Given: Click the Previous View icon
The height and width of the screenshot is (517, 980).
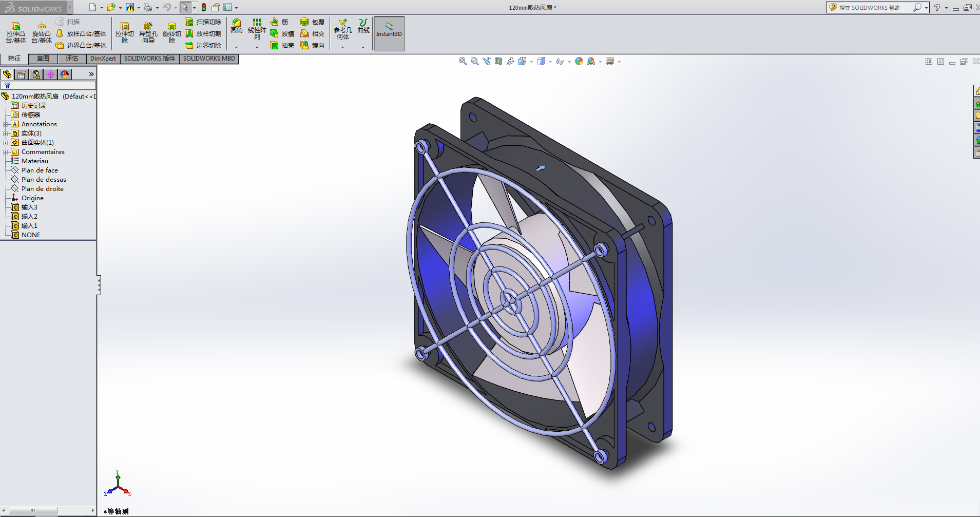Looking at the screenshot, I should click(487, 62).
